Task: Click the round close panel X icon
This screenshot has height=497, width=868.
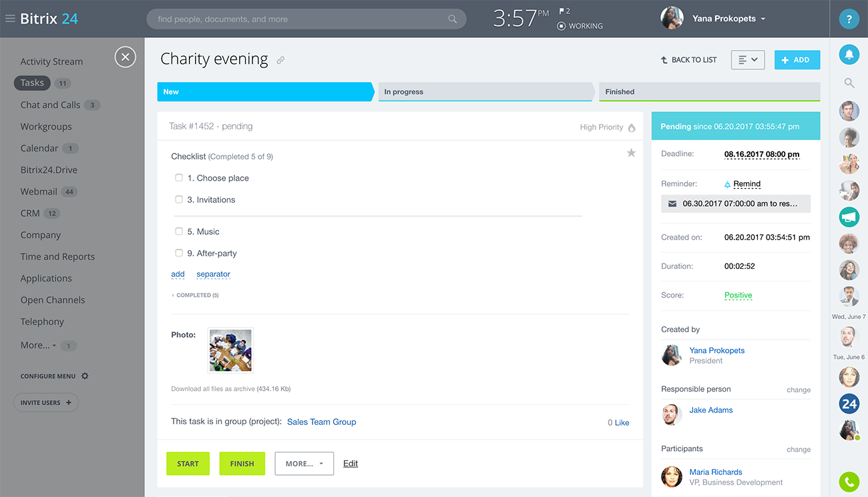Action: [x=125, y=57]
